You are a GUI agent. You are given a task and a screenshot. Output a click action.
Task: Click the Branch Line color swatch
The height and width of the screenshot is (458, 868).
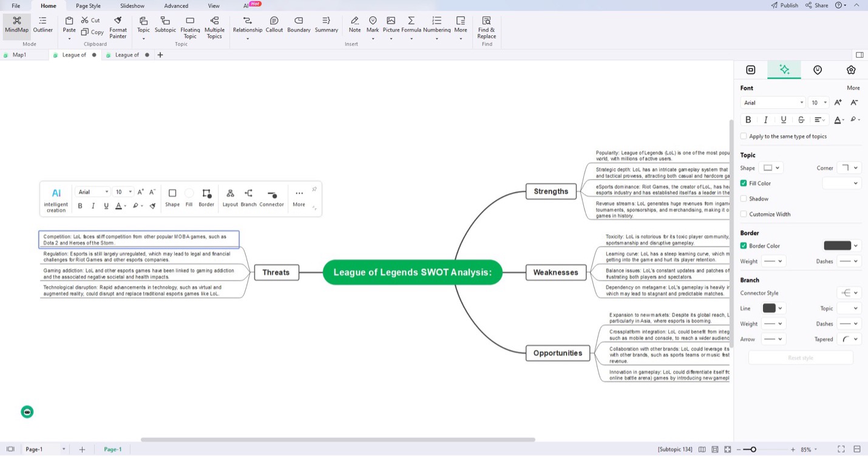click(x=769, y=308)
